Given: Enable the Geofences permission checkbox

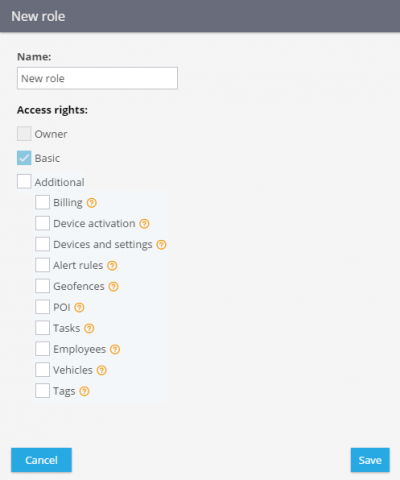Looking at the screenshot, I should point(42,286).
